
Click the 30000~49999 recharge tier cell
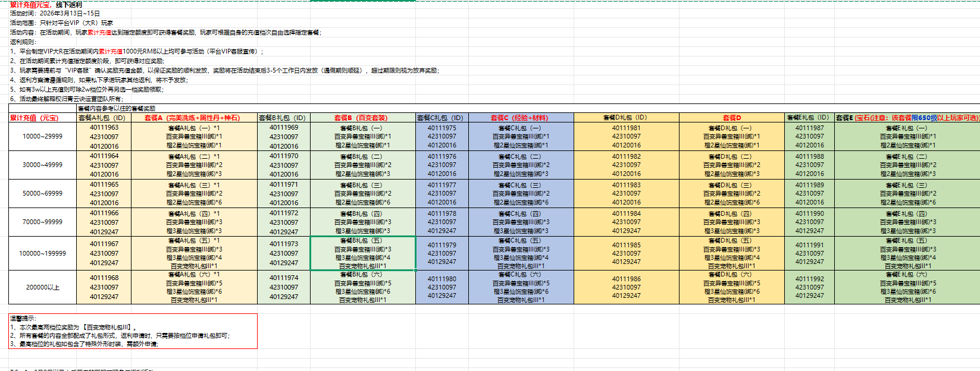point(42,165)
